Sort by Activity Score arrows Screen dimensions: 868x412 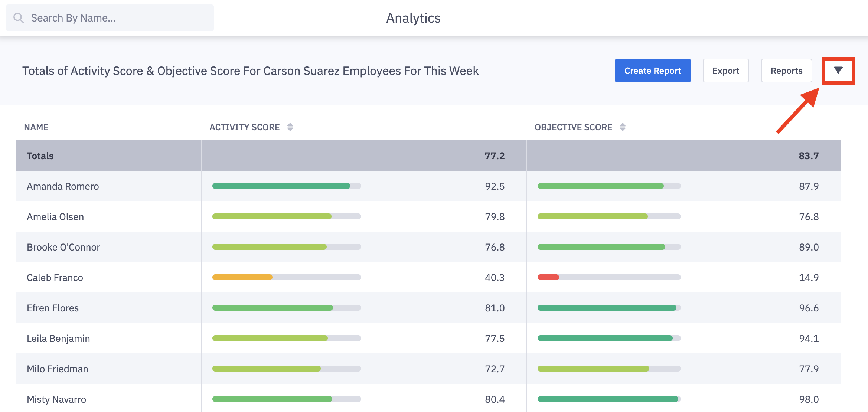290,127
